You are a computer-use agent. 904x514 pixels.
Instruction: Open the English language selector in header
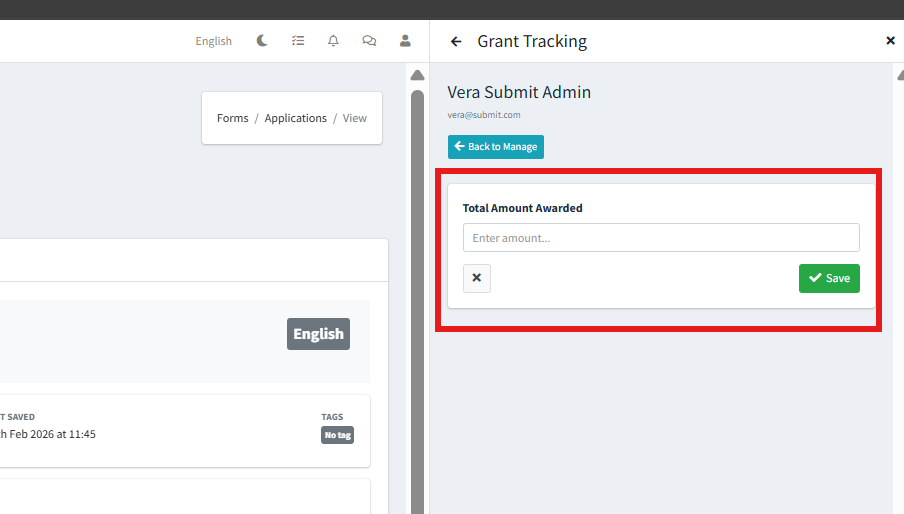click(x=213, y=41)
